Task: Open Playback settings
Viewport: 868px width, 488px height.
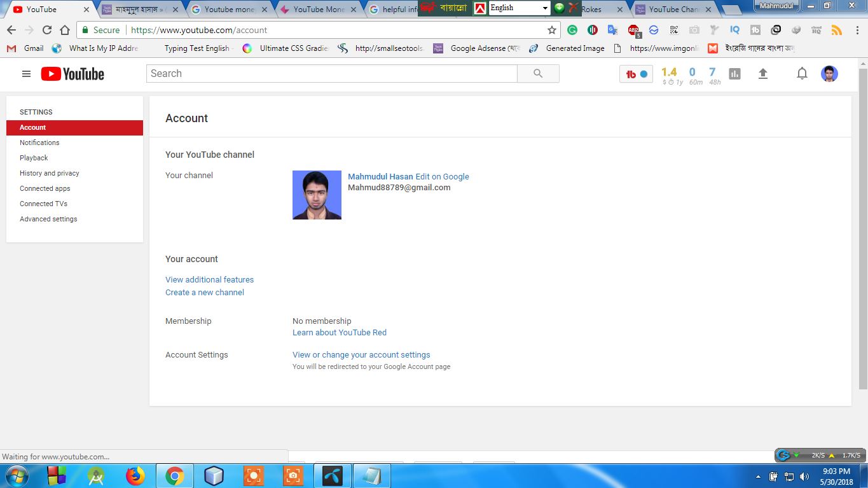Action: [34, 158]
